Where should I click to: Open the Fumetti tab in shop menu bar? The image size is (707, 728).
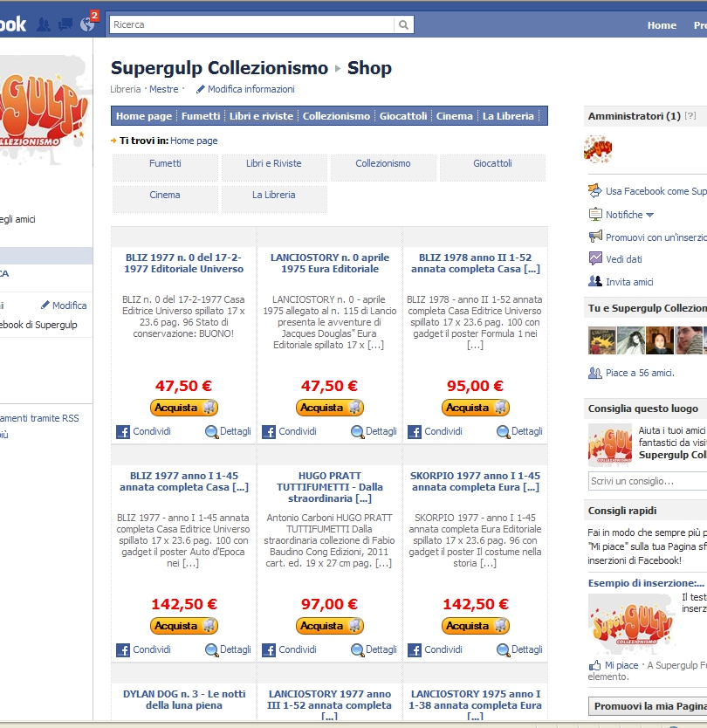[x=201, y=116]
